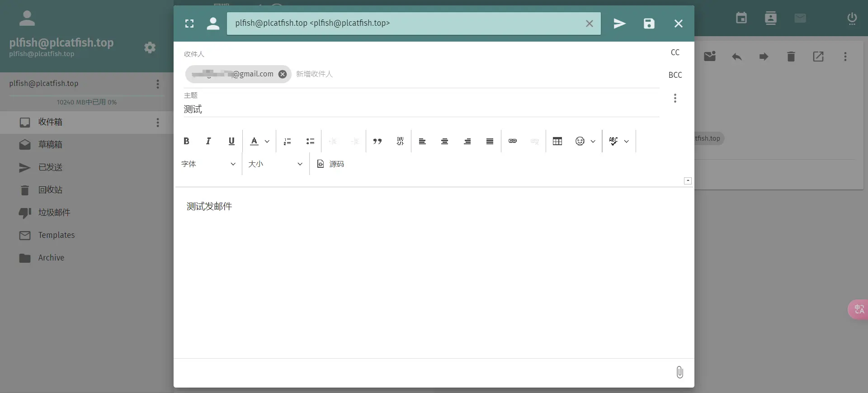This screenshot has height=393, width=868.
Task: Open the calendar module icon
Action: click(x=741, y=18)
